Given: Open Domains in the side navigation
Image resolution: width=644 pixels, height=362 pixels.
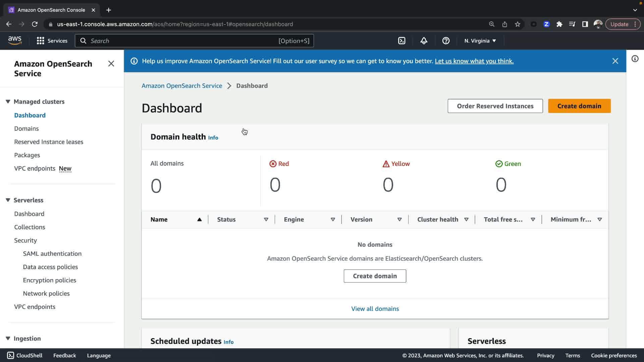Looking at the screenshot, I should pyautogui.click(x=26, y=128).
